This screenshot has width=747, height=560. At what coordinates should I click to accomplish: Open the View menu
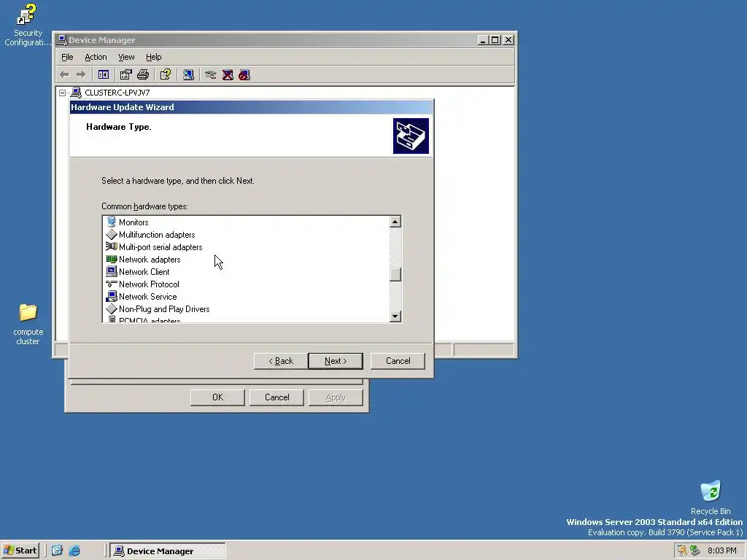(126, 57)
